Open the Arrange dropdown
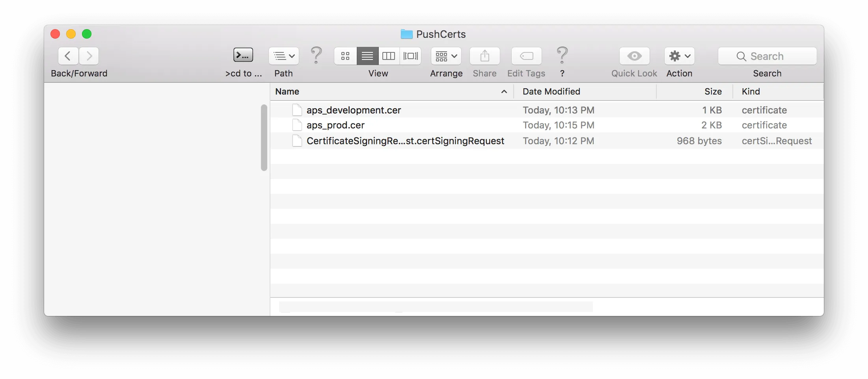Viewport: 868px width, 379px height. click(x=446, y=56)
